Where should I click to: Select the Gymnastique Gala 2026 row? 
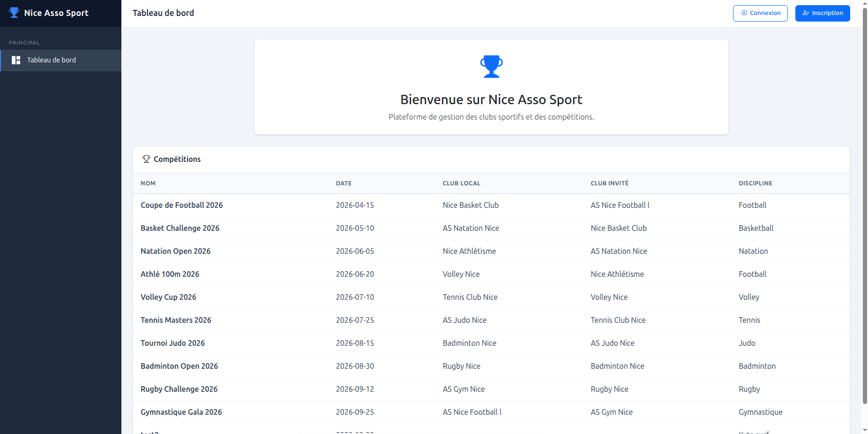pyautogui.click(x=491, y=412)
